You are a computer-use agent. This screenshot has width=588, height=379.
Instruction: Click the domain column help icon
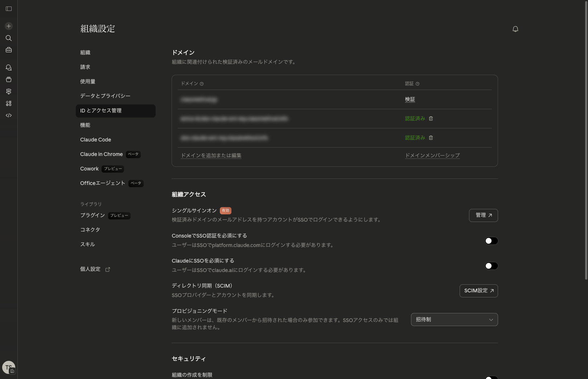[x=202, y=84]
